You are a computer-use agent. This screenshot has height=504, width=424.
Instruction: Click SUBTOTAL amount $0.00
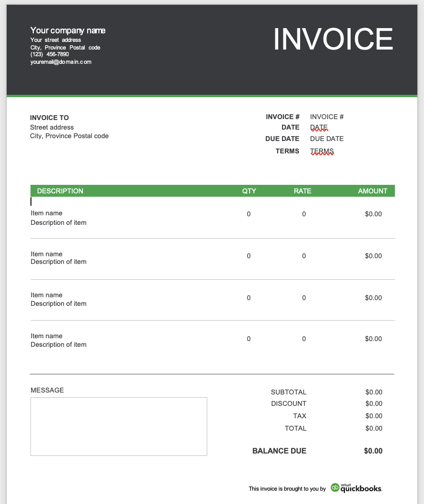[374, 392]
